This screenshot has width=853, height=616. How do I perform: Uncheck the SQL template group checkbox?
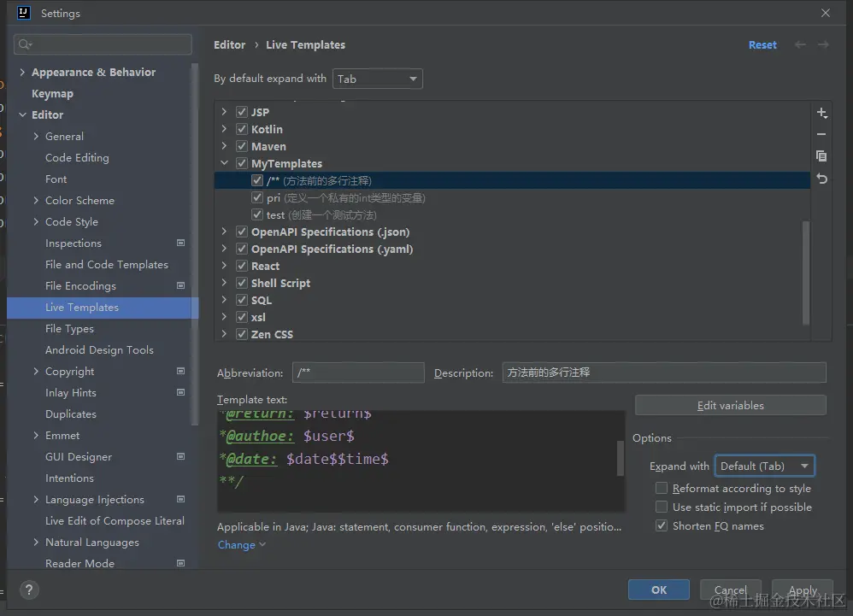tap(242, 300)
